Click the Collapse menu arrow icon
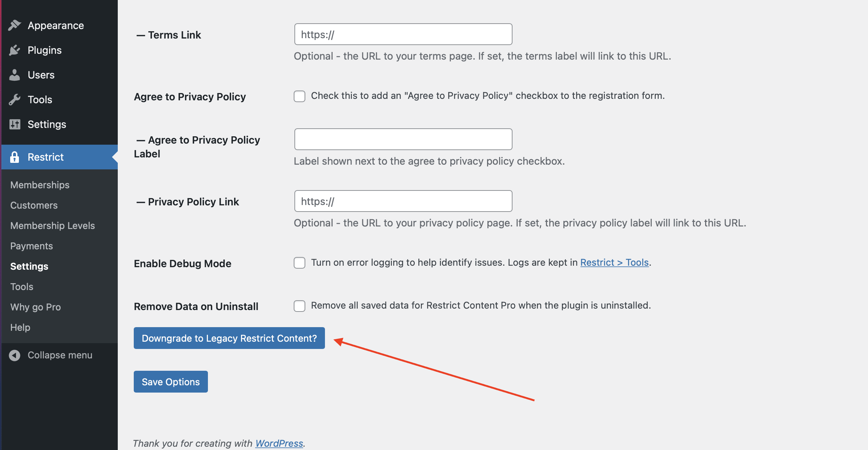The width and height of the screenshot is (868, 450). (x=15, y=355)
